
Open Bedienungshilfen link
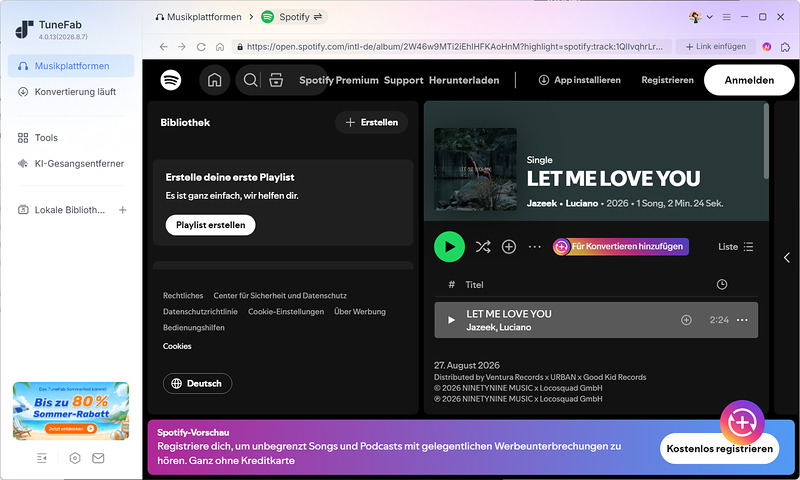(x=194, y=327)
